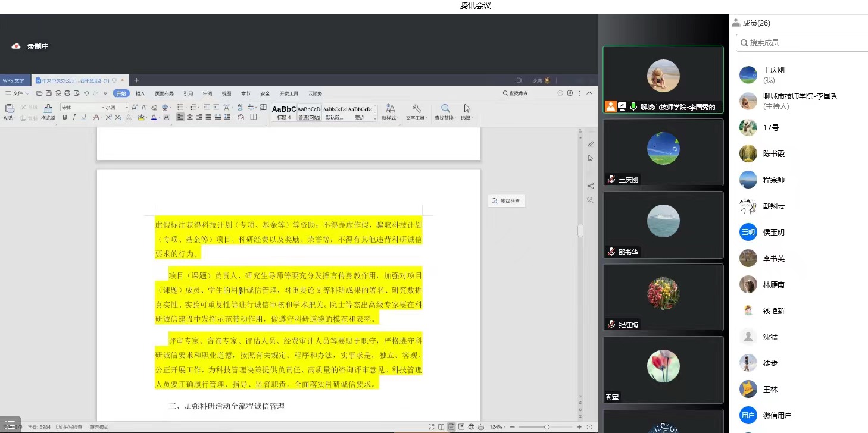Apply Bold formatting in WPS toolbar
The image size is (868, 433).
click(65, 117)
